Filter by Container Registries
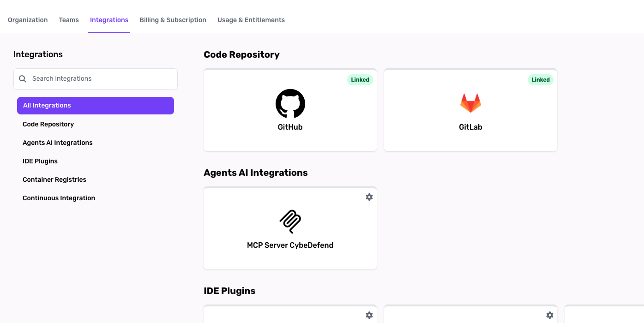The image size is (644, 323). point(54,179)
